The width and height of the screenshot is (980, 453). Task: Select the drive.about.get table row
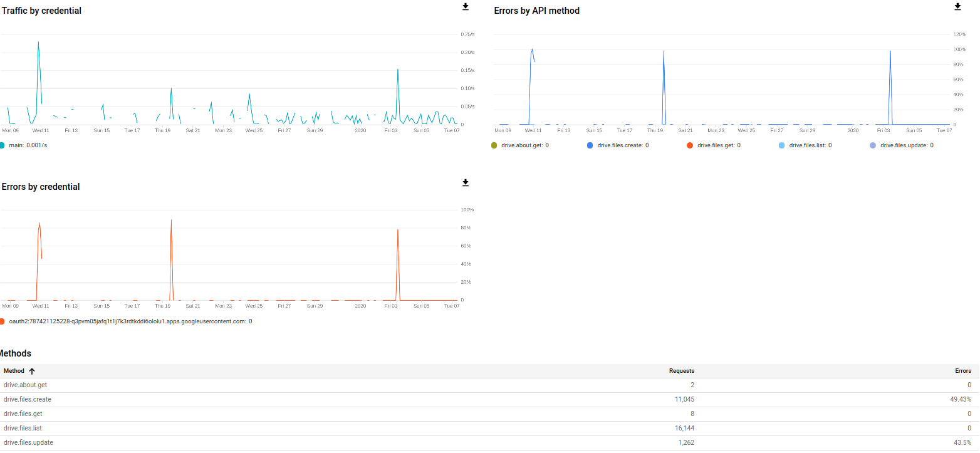coord(25,385)
